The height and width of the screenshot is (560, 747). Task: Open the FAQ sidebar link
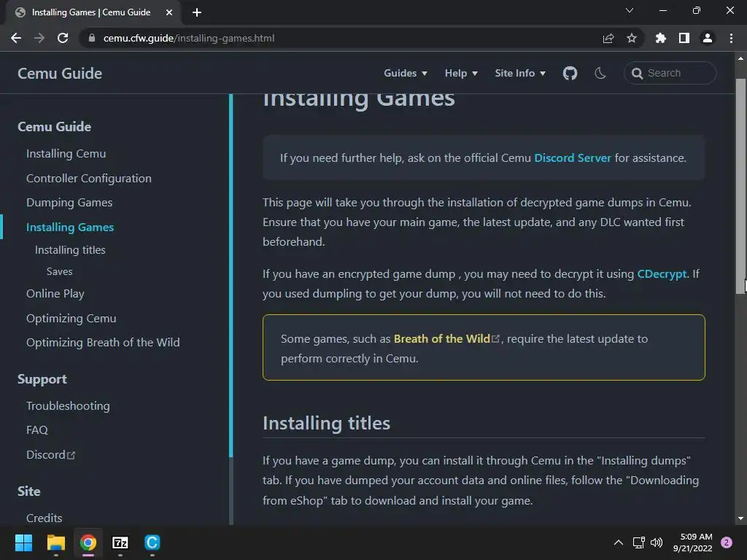click(x=37, y=430)
